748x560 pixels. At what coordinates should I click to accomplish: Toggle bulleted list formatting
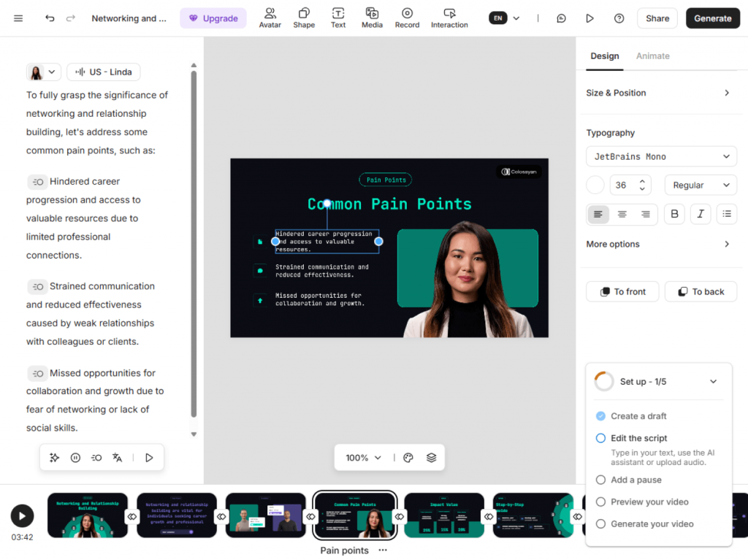727,214
